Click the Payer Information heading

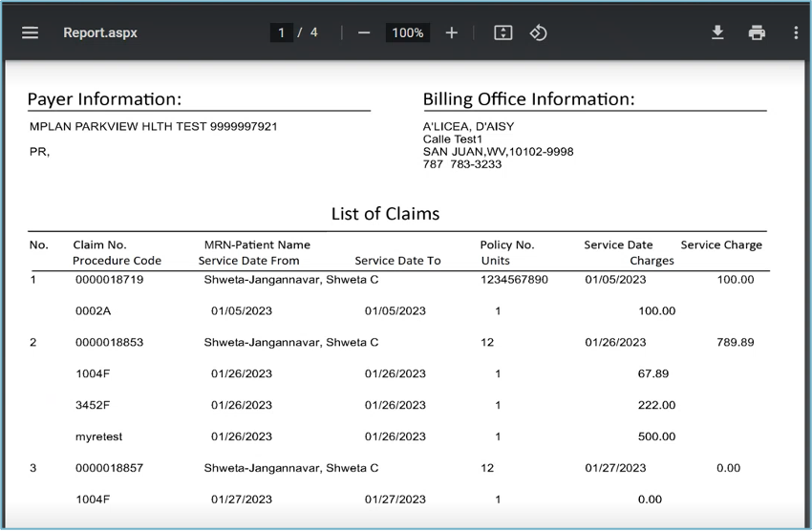point(104,99)
